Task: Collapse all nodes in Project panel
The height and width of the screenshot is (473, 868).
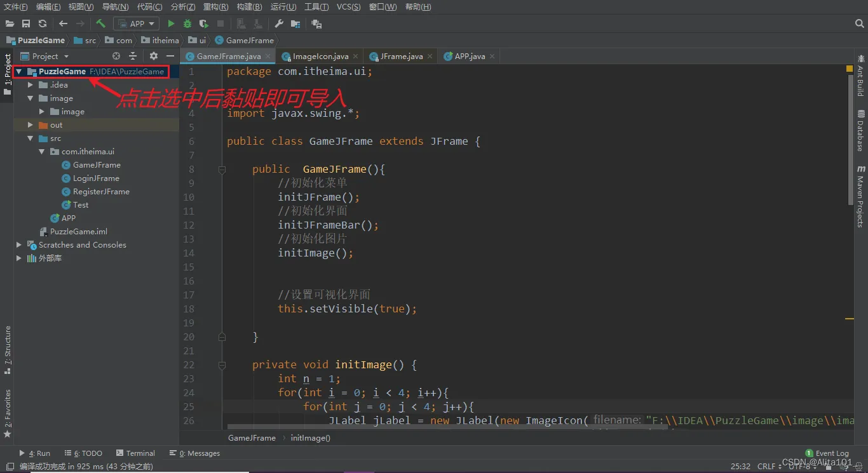Action: pyautogui.click(x=132, y=56)
